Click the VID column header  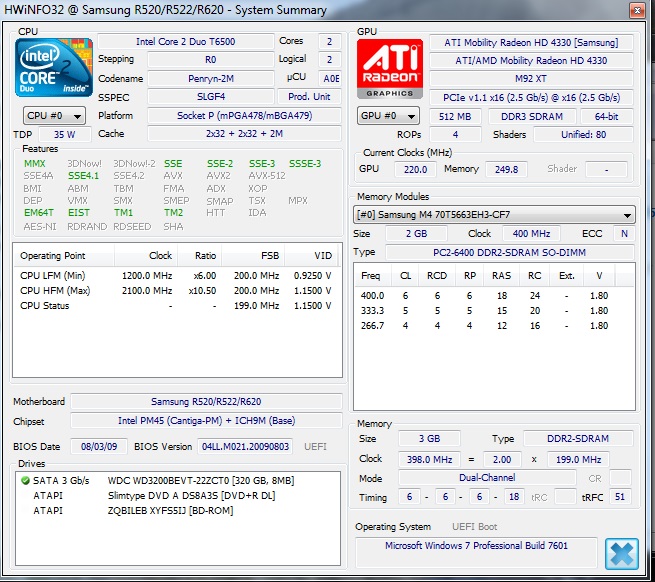coord(312,256)
